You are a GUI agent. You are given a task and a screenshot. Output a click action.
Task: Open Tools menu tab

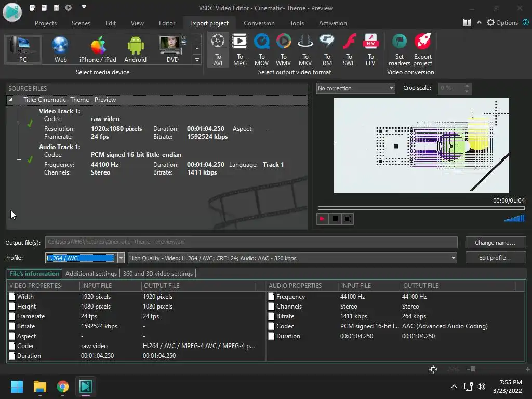(x=297, y=23)
